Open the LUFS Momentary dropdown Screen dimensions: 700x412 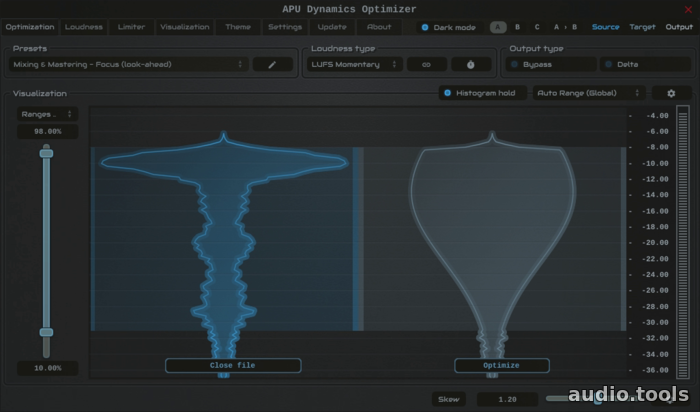354,65
